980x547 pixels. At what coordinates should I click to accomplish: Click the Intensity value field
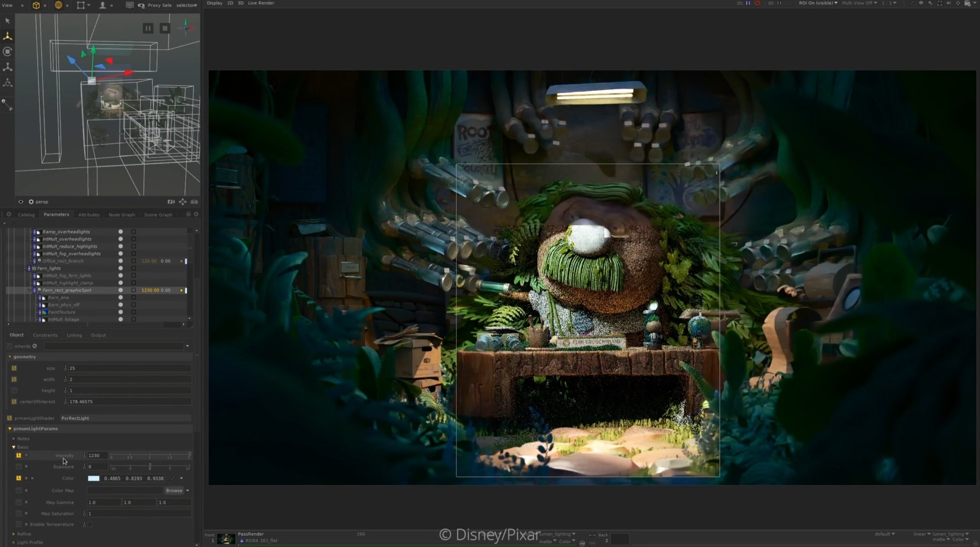(x=97, y=455)
